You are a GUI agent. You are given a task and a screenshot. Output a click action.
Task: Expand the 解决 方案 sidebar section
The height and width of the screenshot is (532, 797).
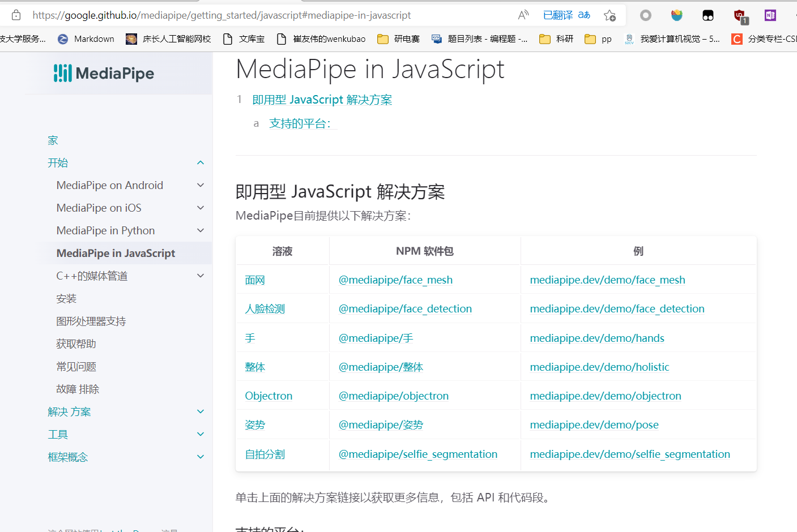click(200, 411)
